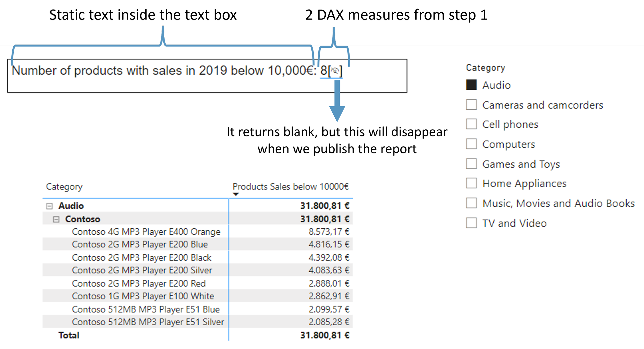
Task: Collapse the Contoso brand row
Action: [x=56, y=219]
